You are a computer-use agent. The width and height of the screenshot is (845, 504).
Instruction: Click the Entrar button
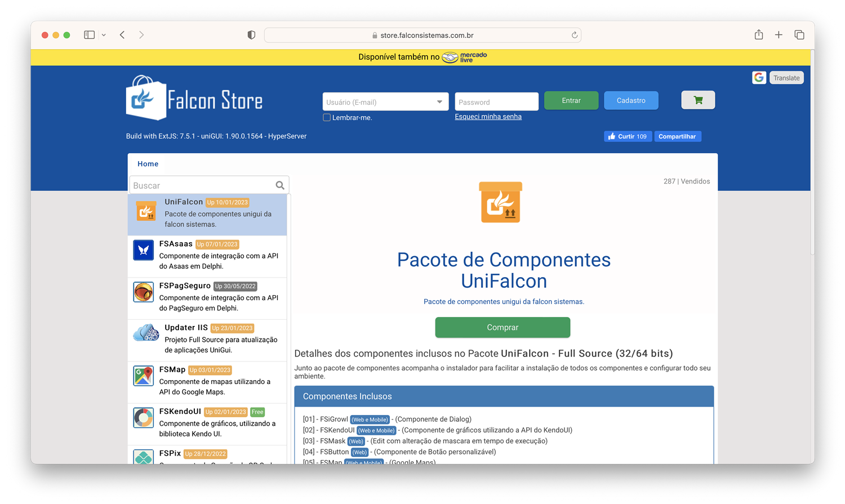click(x=571, y=100)
